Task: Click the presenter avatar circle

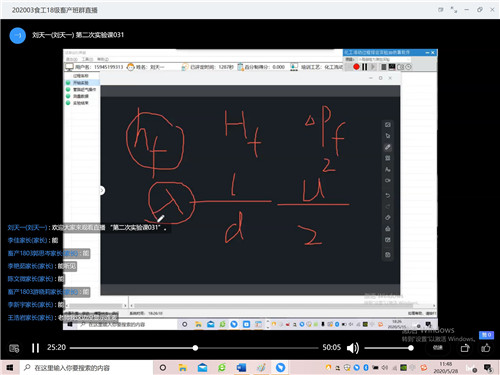Action: [x=18, y=35]
